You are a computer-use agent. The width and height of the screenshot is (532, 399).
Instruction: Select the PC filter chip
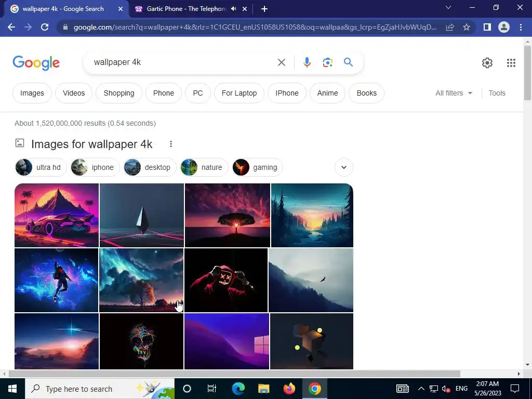[198, 93]
